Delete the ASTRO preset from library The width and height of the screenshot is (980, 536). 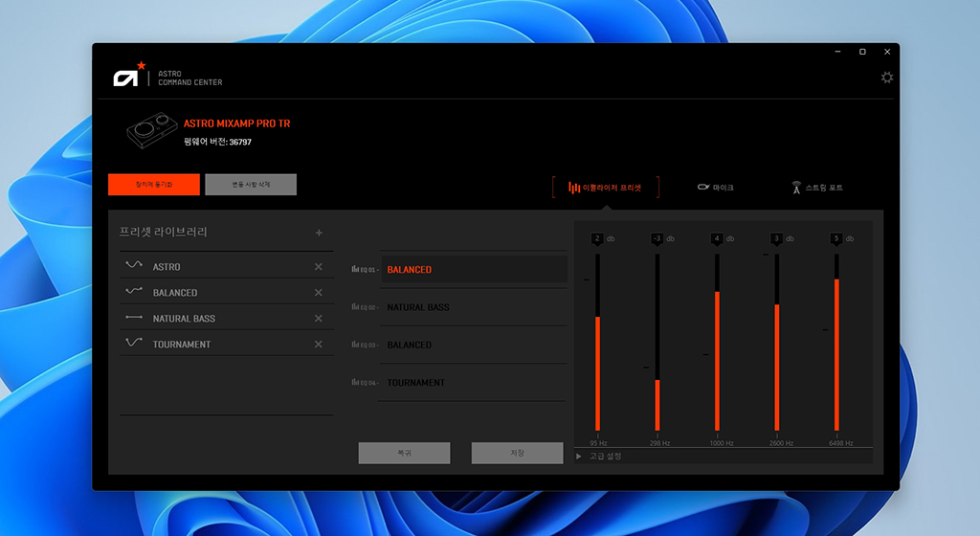[x=318, y=267]
